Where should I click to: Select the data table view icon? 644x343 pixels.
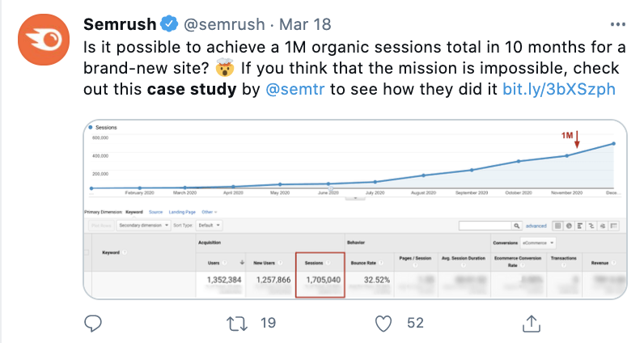tap(557, 226)
